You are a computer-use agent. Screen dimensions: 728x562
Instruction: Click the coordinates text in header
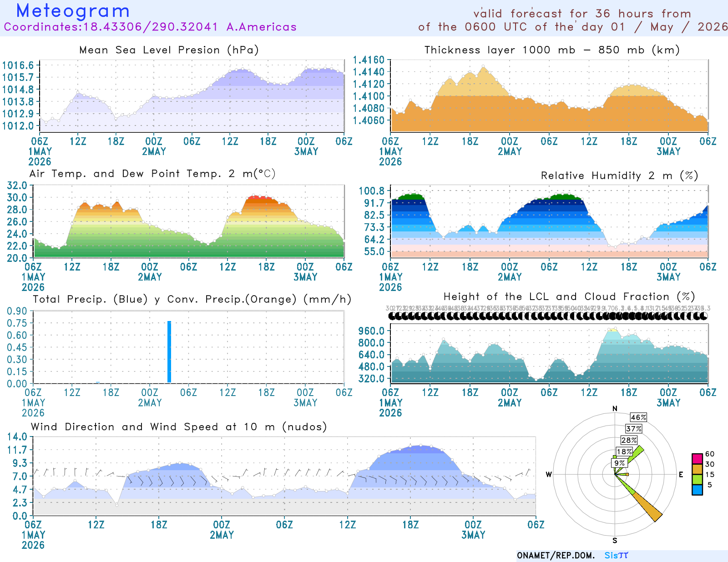click(150, 27)
